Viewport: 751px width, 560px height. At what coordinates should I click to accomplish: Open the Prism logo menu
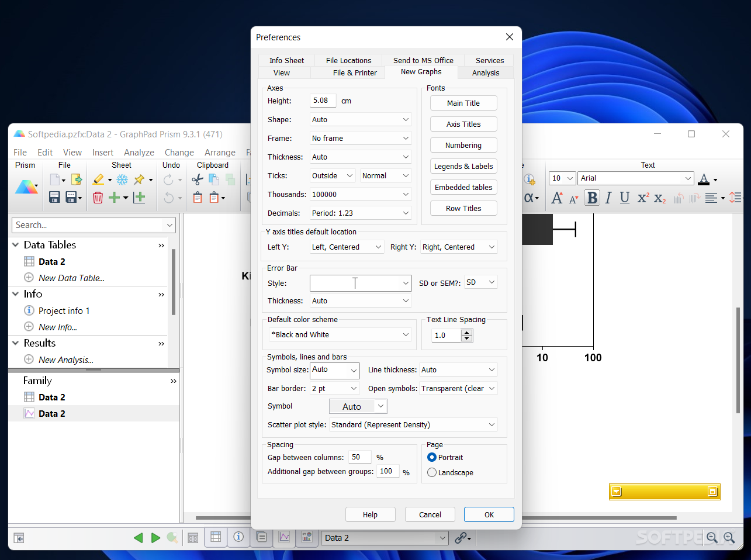[x=26, y=187]
